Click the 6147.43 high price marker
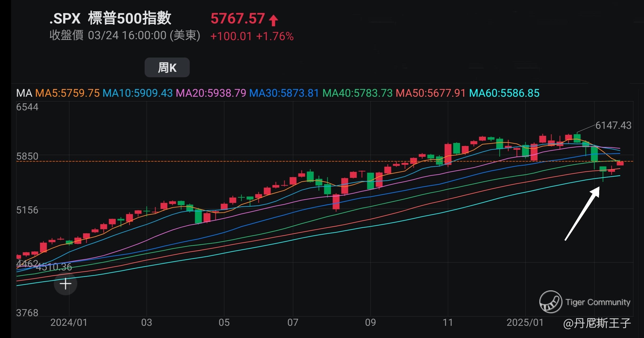Screen dimensions: 644x338 (x=613, y=126)
